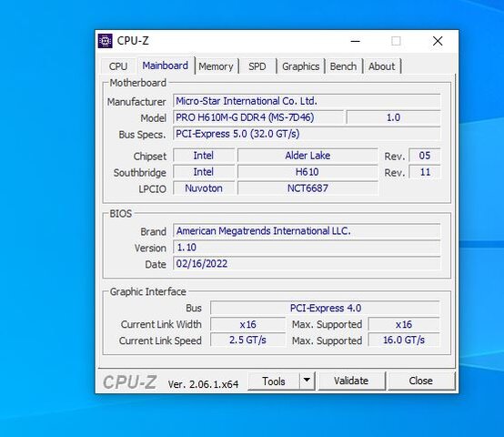This screenshot has height=437, width=504.
Task: Open the Memory tab
Action: 216,66
